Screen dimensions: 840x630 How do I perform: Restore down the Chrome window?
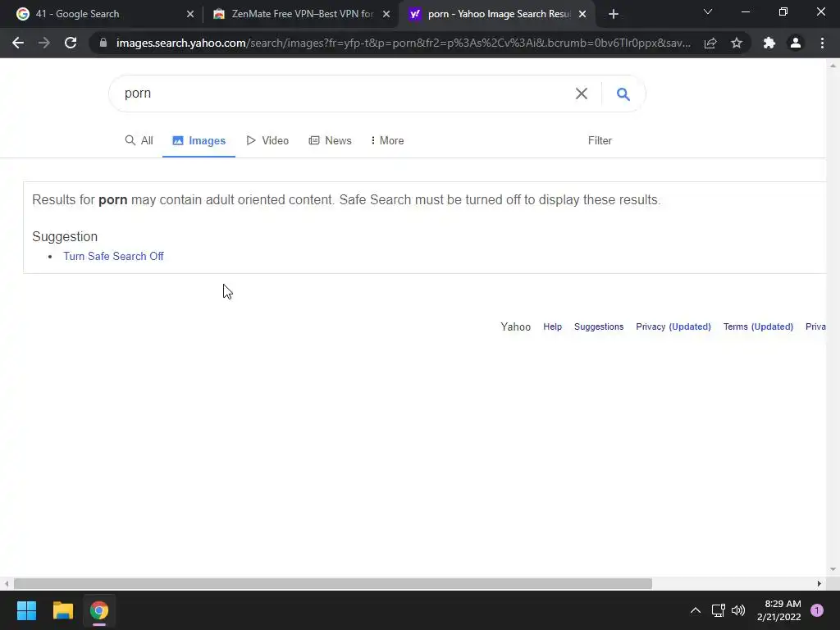click(x=783, y=11)
